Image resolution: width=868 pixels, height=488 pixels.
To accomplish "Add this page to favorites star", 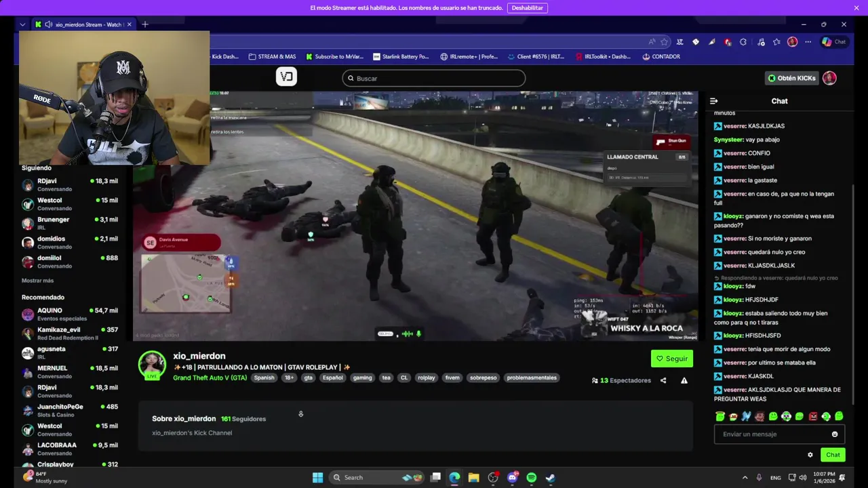I will click(665, 42).
